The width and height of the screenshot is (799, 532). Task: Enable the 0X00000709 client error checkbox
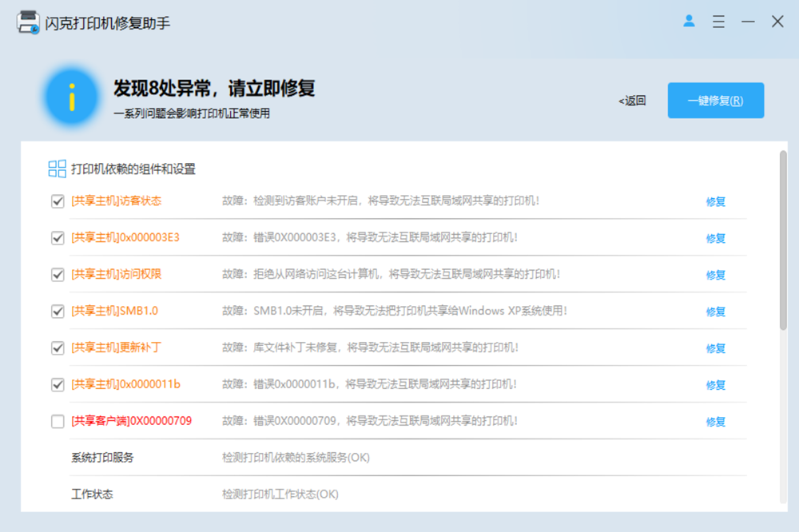click(58, 421)
